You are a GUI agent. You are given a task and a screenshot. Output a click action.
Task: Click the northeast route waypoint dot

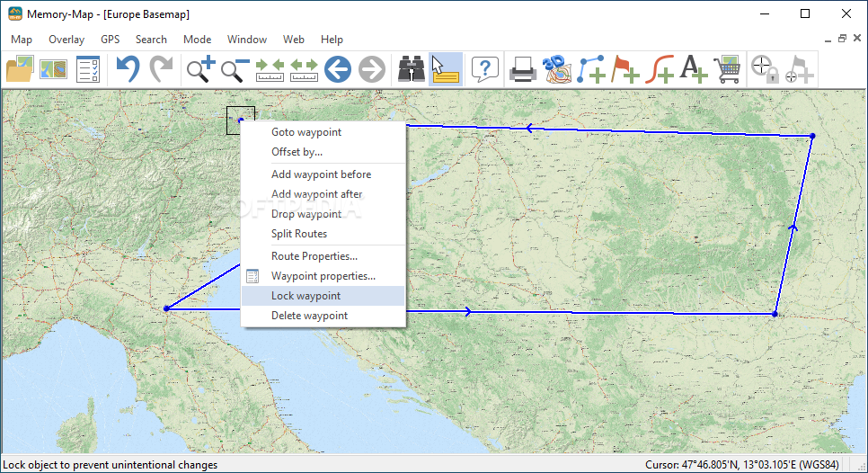812,136
